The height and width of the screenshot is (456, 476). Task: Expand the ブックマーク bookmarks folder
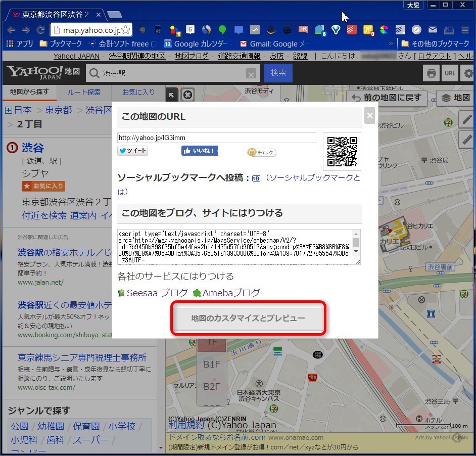[61, 44]
